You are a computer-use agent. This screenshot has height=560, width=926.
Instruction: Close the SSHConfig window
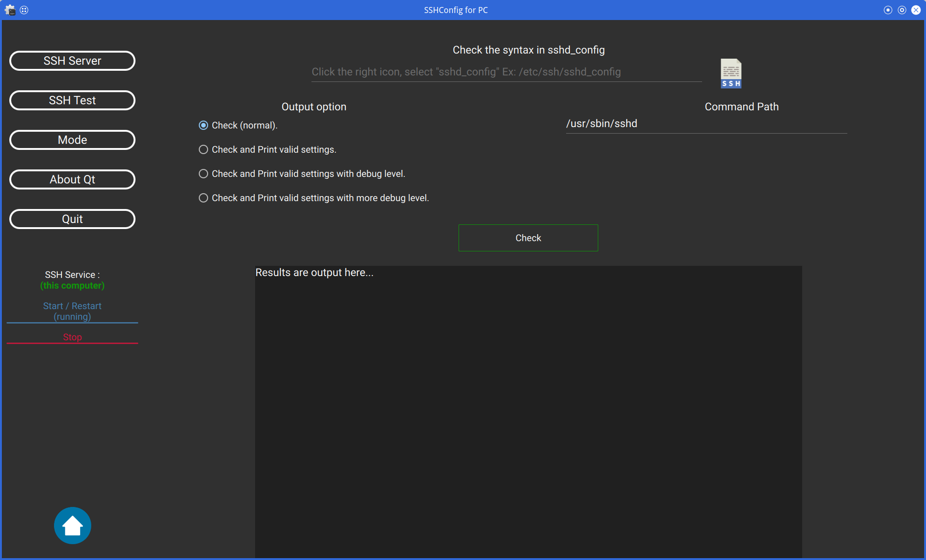click(916, 10)
